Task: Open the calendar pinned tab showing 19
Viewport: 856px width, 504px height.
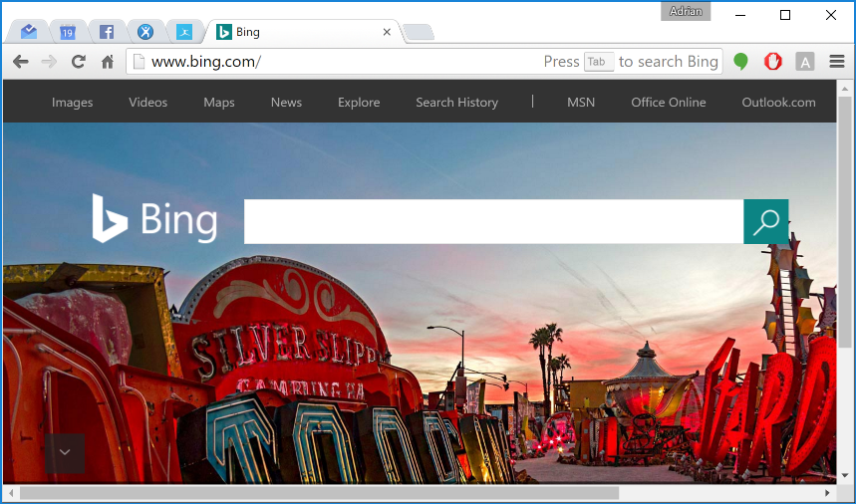Action: (67, 32)
